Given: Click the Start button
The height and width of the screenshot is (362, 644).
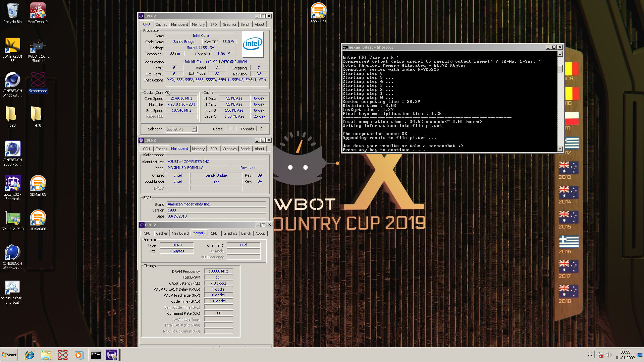Looking at the screenshot, I should [9, 355].
